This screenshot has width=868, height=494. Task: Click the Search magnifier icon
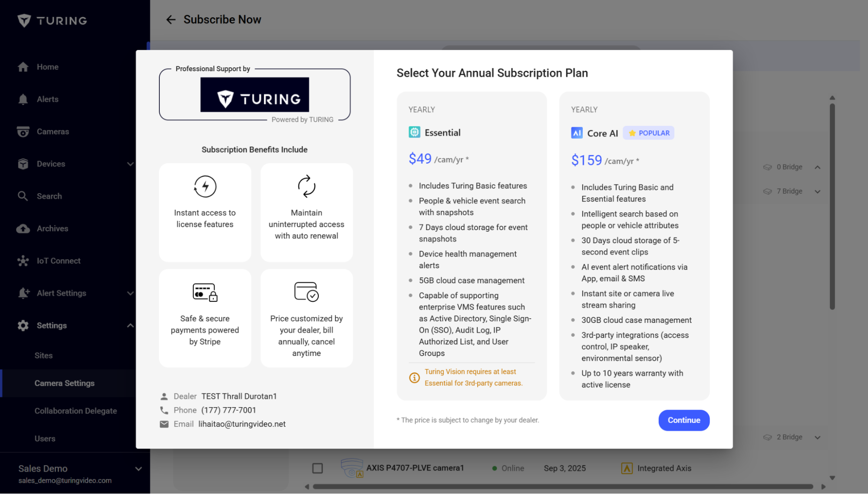(23, 196)
